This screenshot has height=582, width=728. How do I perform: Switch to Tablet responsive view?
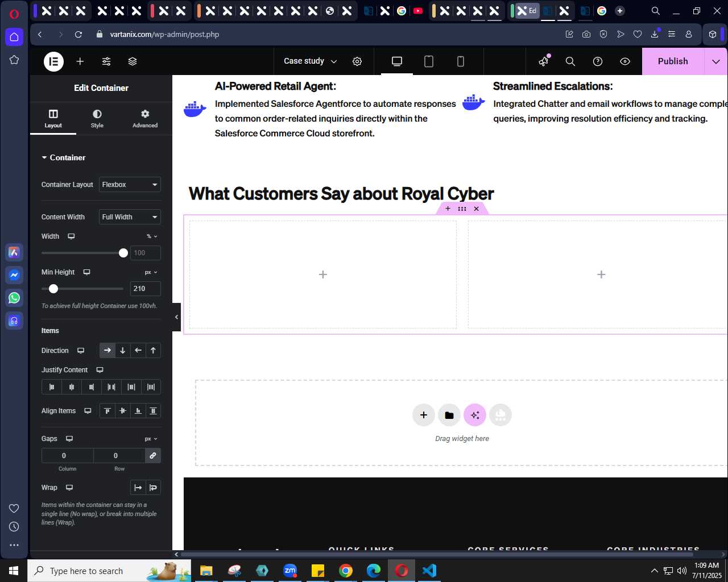(x=429, y=61)
